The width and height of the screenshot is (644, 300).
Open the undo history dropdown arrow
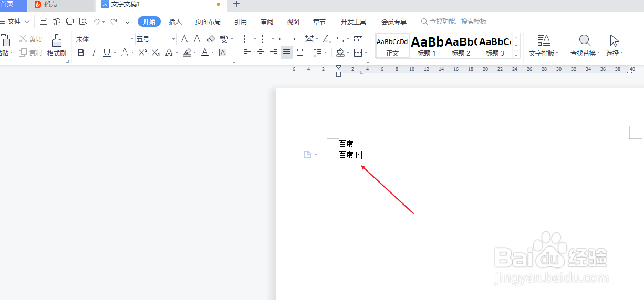[103, 22]
